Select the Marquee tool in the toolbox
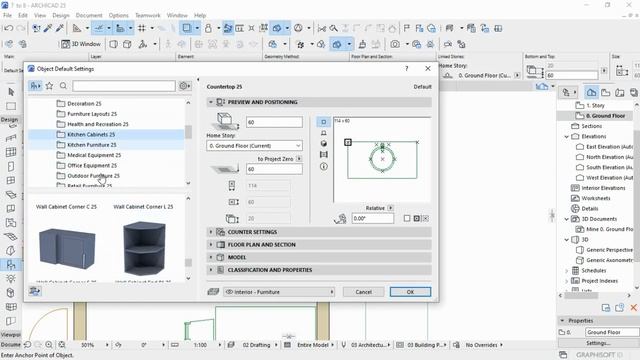The width and height of the screenshot is (640, 360). [11, 106]
